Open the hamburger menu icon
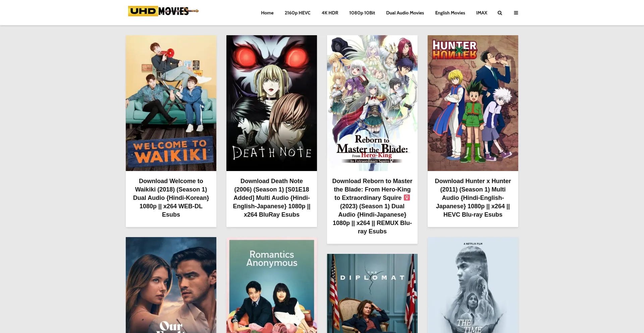This screenshot has width=644, height=333. pyautogui.click(x=516, y=13)
